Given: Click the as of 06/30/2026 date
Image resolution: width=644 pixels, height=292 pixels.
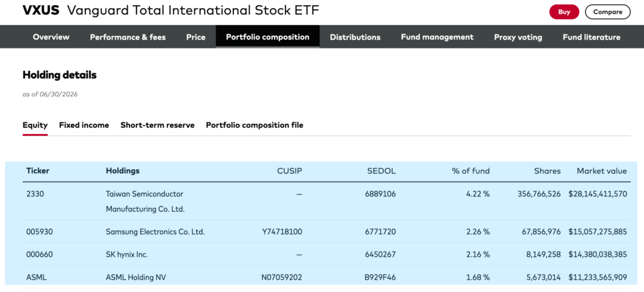Looking at the screenshot, I should (50, 94).
